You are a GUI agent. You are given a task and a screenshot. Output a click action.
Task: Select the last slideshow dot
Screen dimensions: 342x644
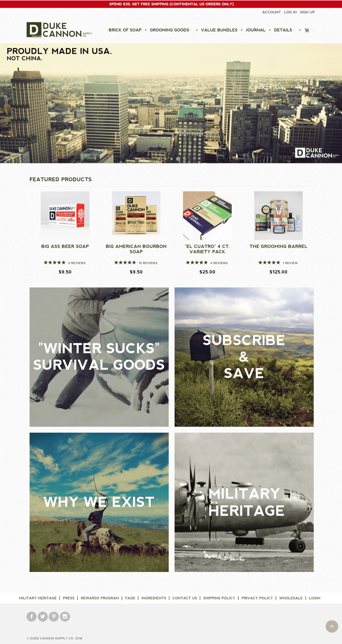click(184, 159)
